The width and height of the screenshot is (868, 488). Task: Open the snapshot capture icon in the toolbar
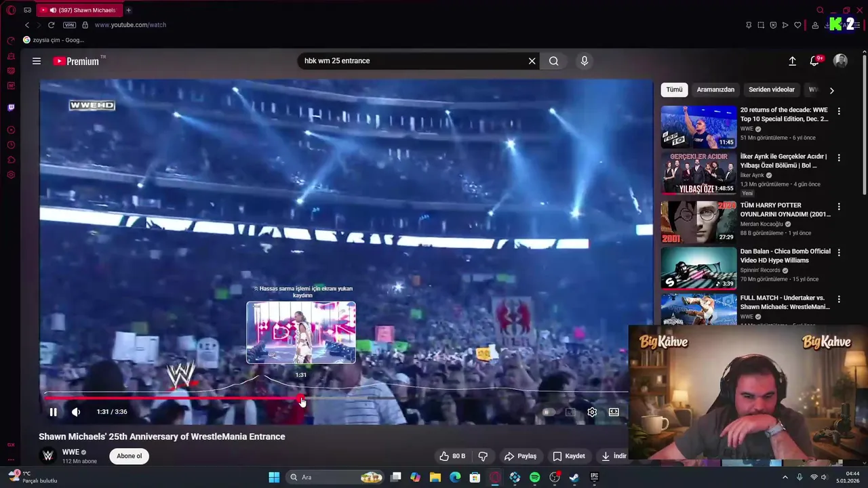761,25
